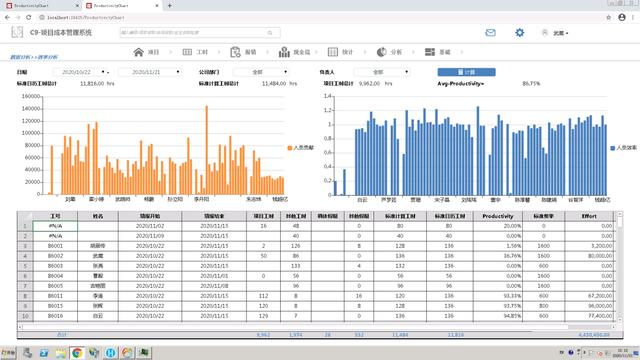This screenshot has height=360, width=640.
Task: Open the user account menu arrow
Action: coord(567,33)
